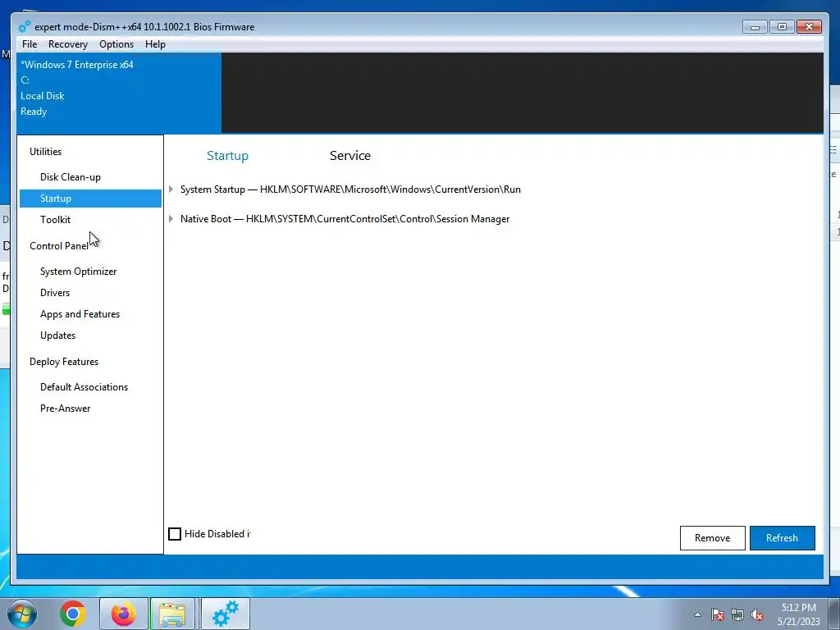The height and width of the screenshot is (630, 840).
Task: Toggle the Hide Disabled checkbox
Action: coord(175,534)
